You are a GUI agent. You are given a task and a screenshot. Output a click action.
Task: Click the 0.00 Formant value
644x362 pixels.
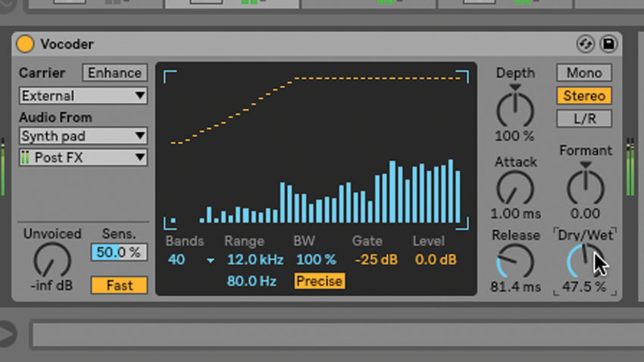(x=585, y=214)
